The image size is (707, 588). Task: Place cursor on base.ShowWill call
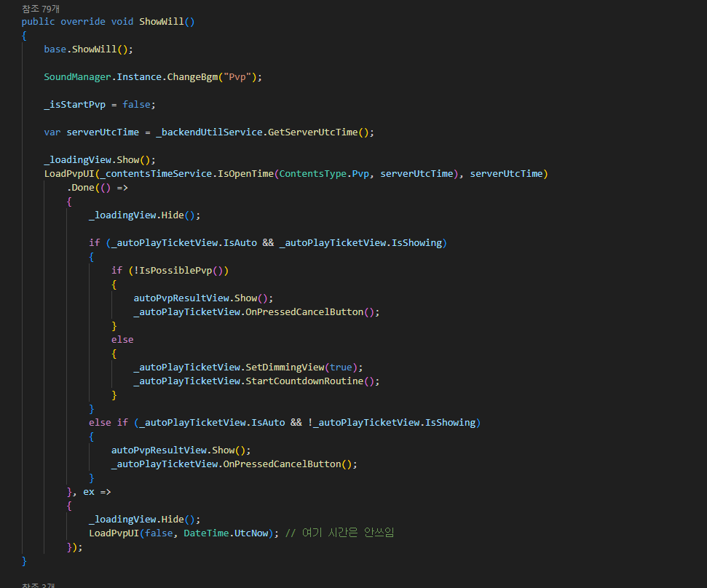(x=88, y=49)
